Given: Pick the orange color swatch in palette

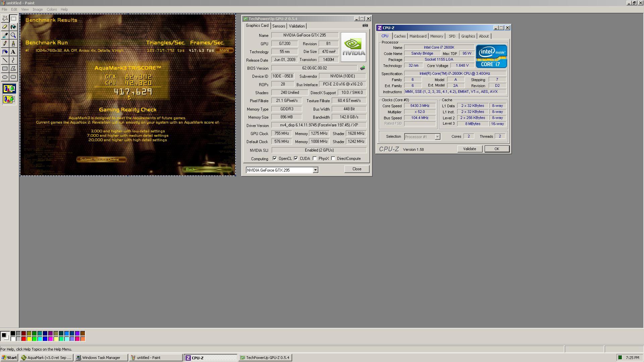Looking at the screenshot, I should point(83,339).
